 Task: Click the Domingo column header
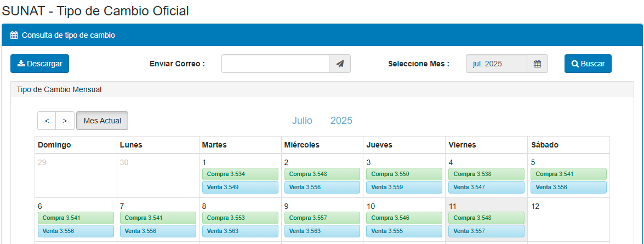76,145
